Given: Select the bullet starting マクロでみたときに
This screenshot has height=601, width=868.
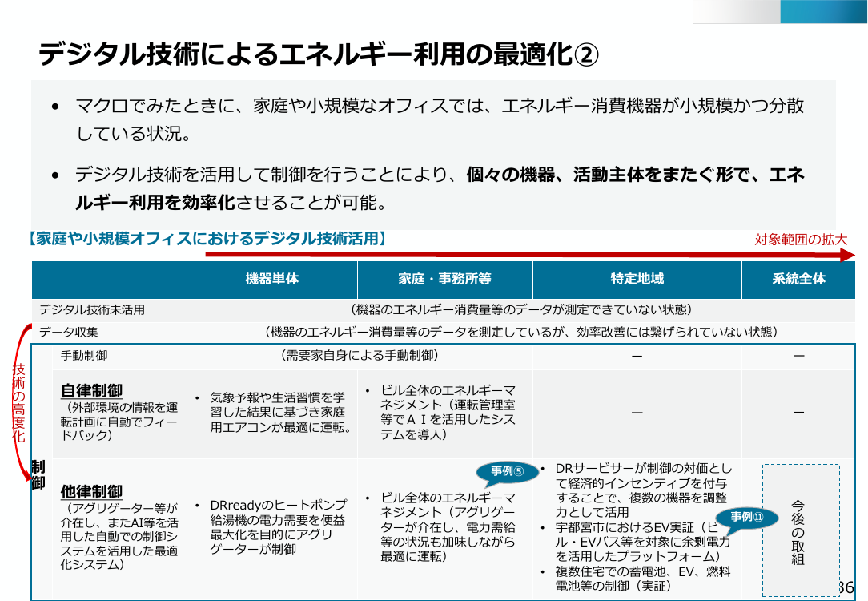Looking at the screenshot, I should (x=440, y=119).
